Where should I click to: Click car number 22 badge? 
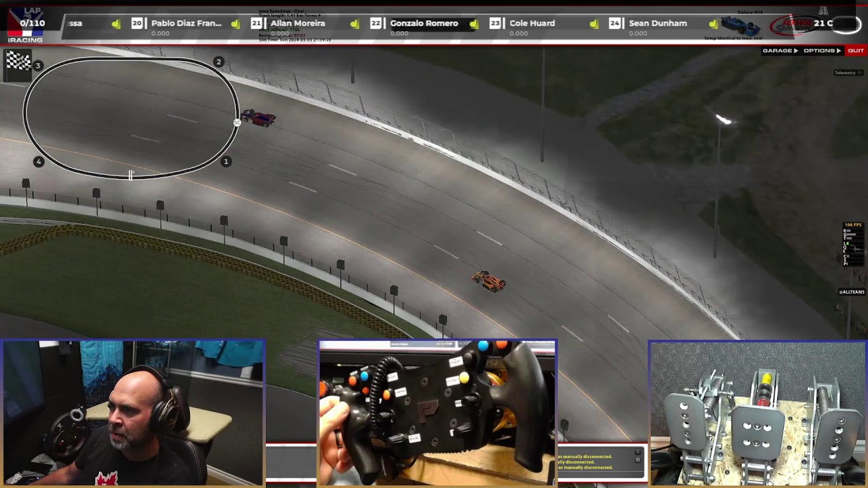376,23
